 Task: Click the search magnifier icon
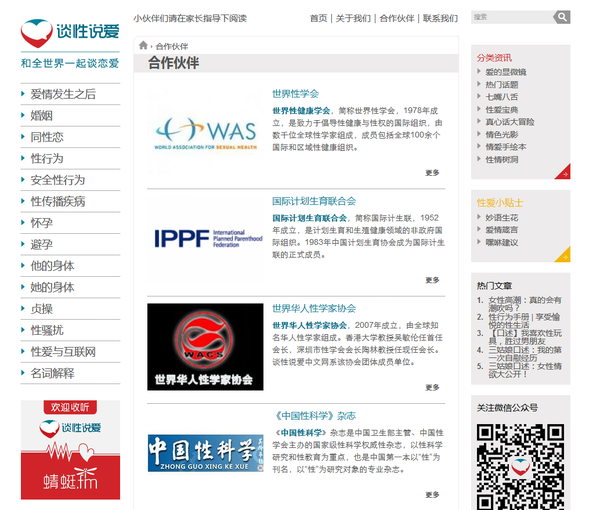pos(562,17)
